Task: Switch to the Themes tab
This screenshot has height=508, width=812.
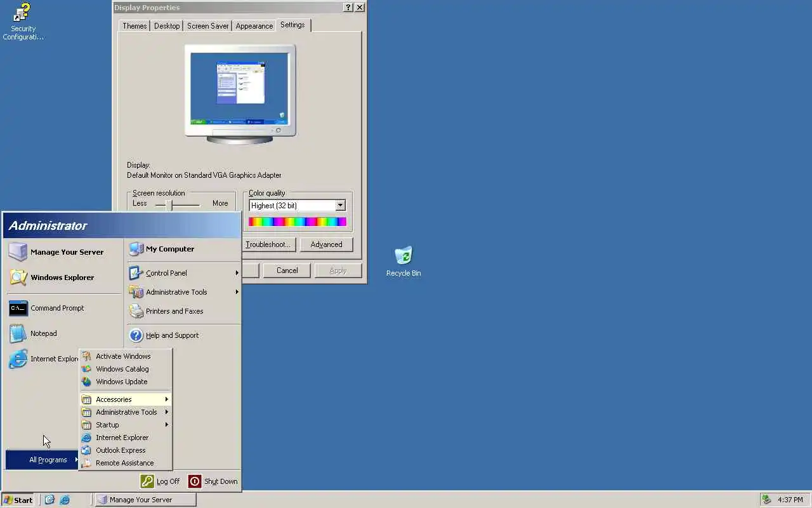Action: point(134,26)
